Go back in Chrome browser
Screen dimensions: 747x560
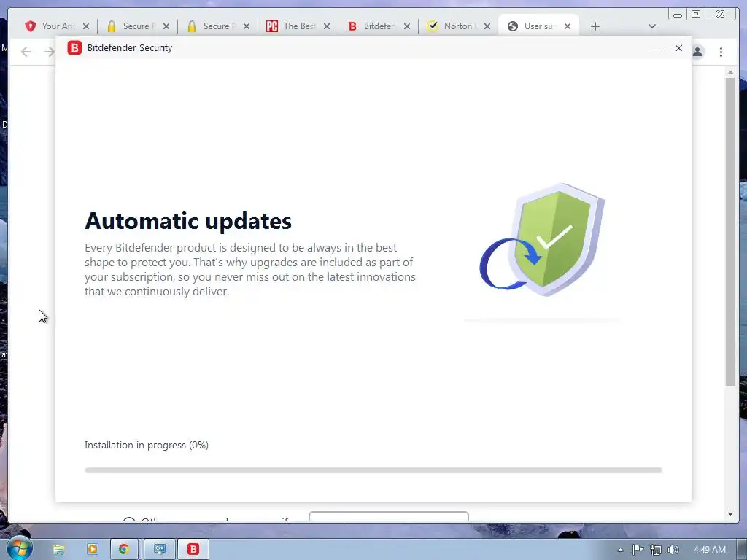[x=26, y=52]
